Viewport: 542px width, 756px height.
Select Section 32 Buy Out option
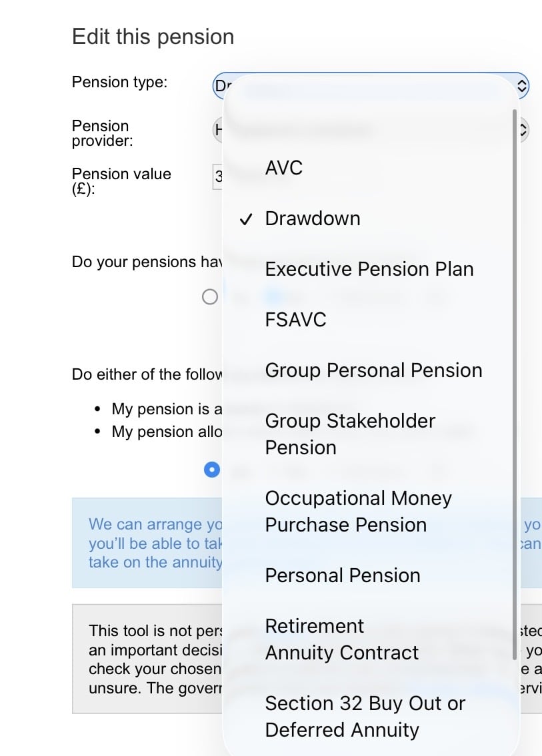[x=365, y=716]
